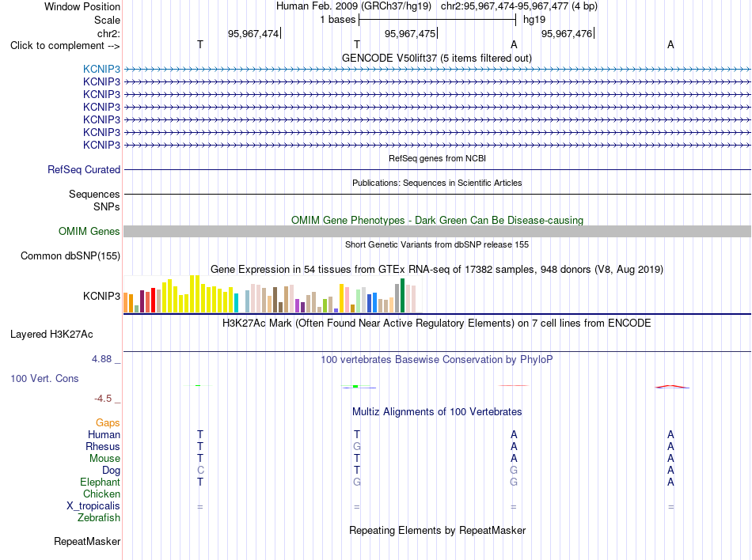Image resolution: width=752 pixels, height=560 pixels.
Task: Click 'Multiz Alignments of 100 Vertebrates' title
Action: (x=437, y=411)
